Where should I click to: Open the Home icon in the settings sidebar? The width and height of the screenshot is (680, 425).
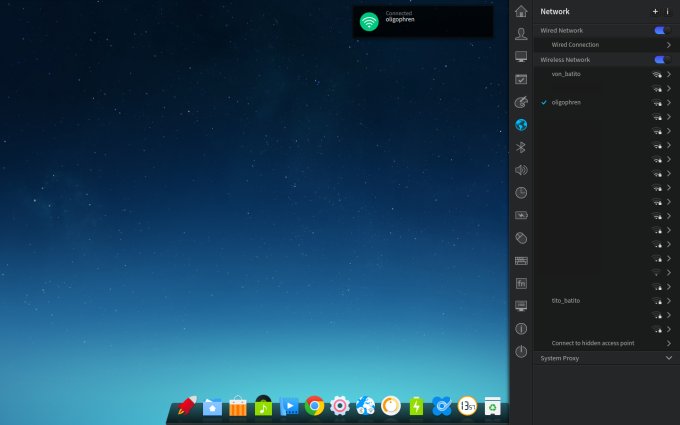coord(520,11)
